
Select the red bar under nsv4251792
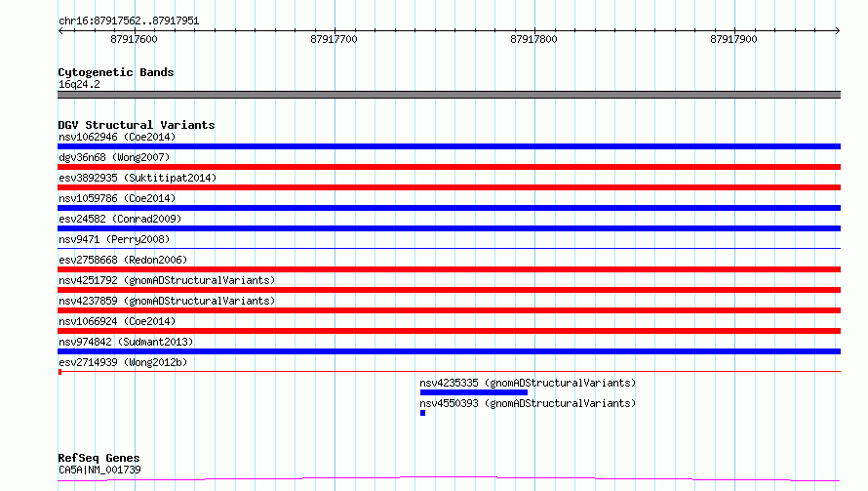(449, 290)
